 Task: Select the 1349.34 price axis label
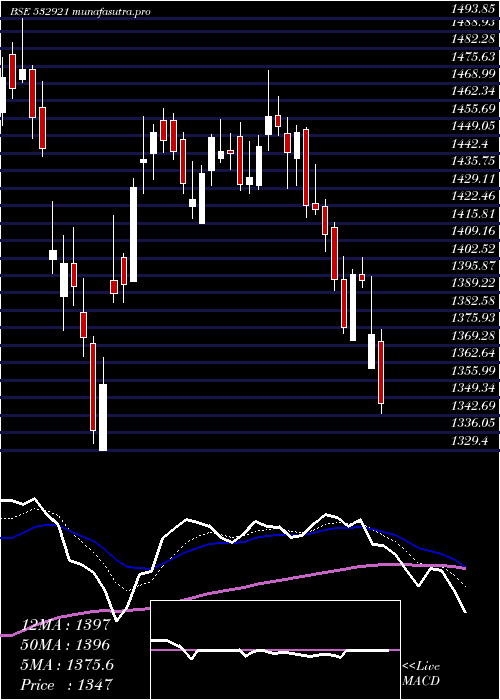coord(473,388)
